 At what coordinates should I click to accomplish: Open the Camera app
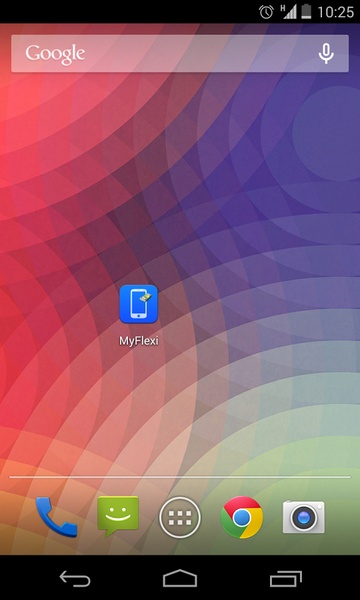(304, 517)
